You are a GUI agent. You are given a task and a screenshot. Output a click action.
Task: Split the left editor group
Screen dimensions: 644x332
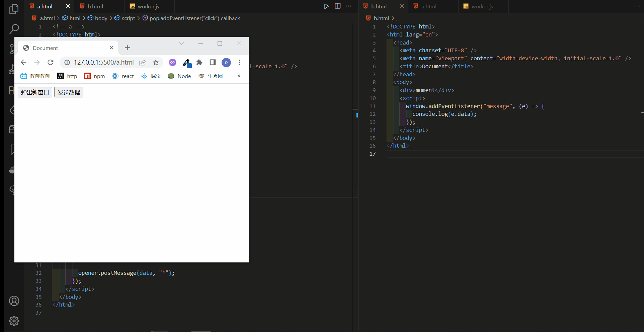coord(338,6)
